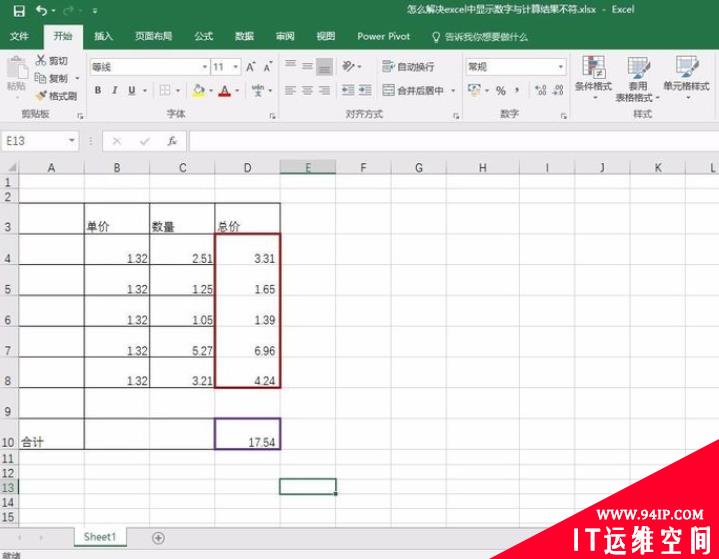
Task: Click accounting number format icon
Action: tap(474, 90)
